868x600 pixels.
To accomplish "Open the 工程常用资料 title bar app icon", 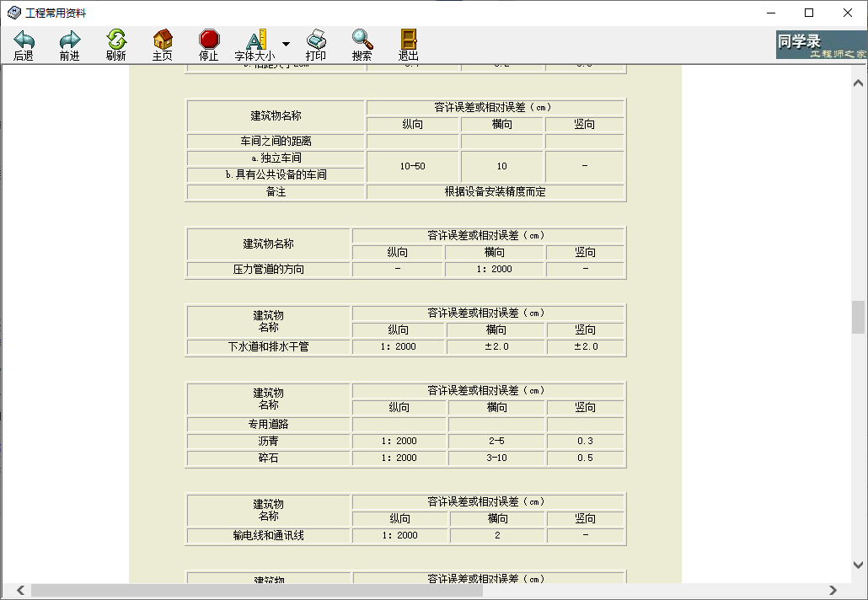I will tap(13, 13).
